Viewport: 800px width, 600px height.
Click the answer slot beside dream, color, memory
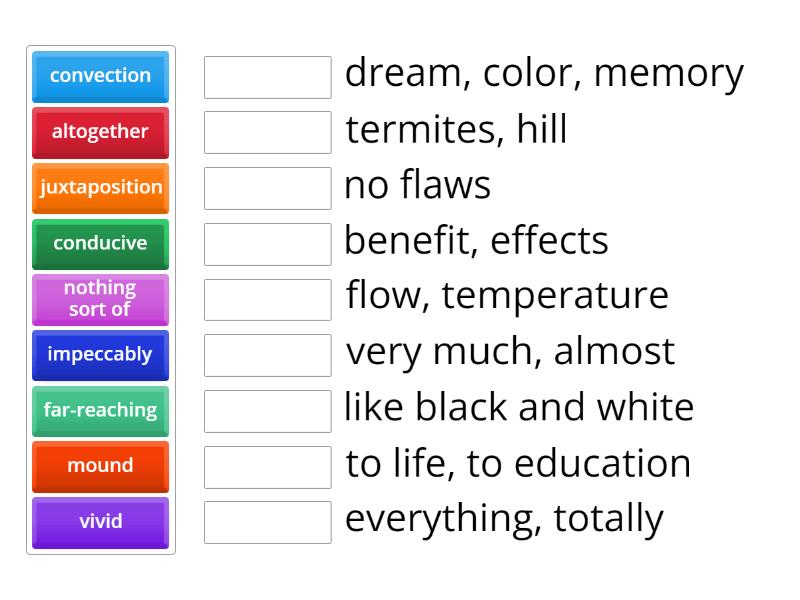(266, 76)
